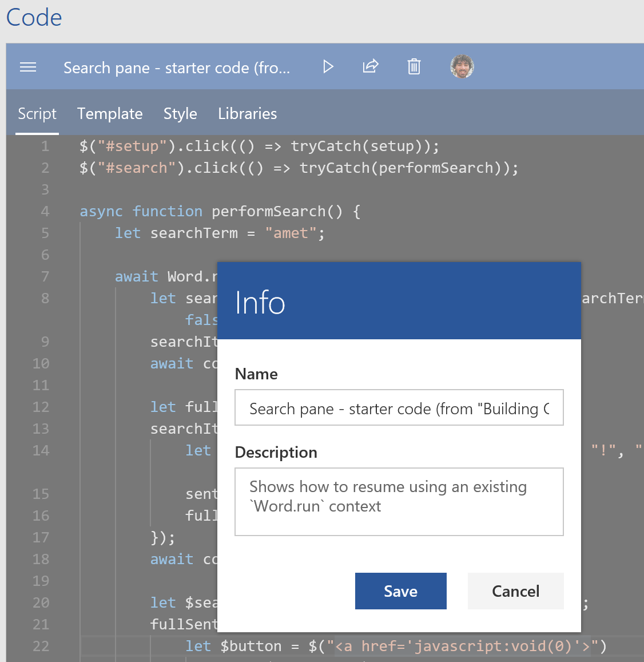Viewport: 644px width, 662px height.
Task: Switch to the Script tab
Action: click(37, 114)
